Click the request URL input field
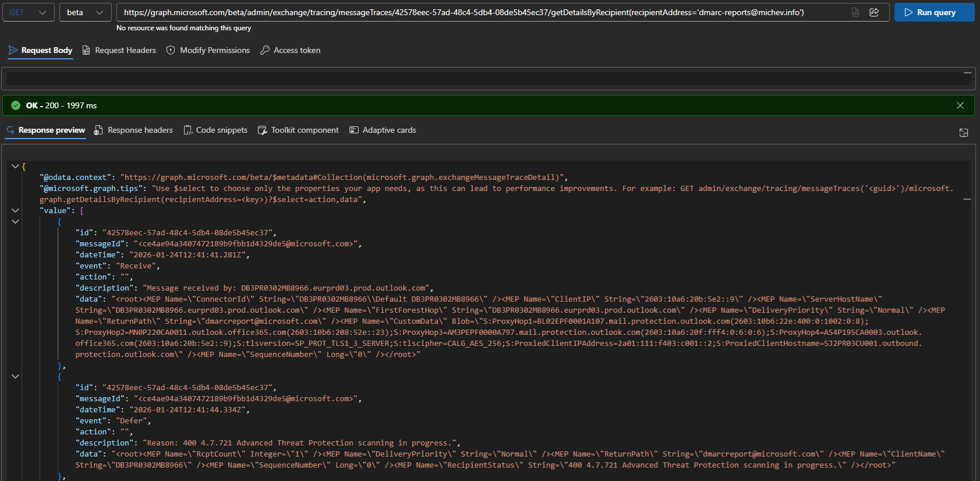 pos(477,12)
